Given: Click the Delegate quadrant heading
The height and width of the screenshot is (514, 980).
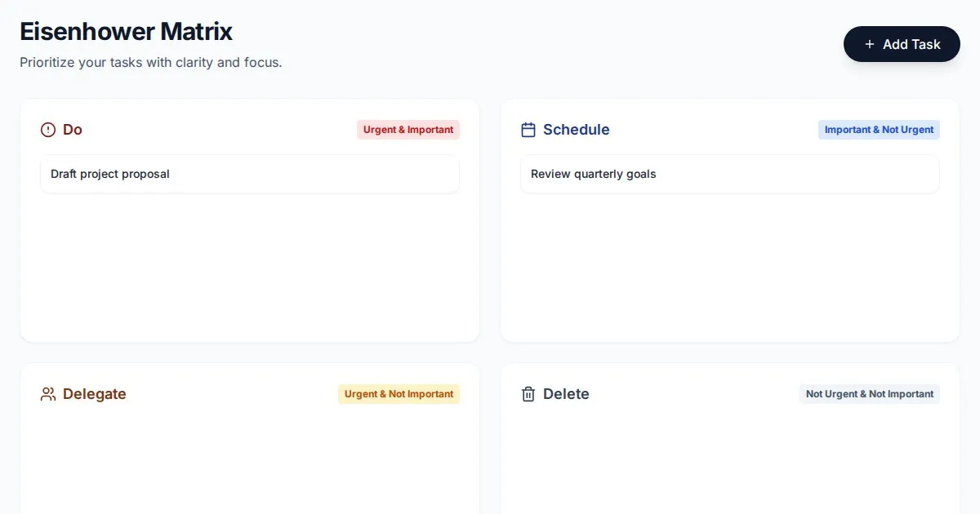Looking at the screenshot, I should [94, 394].
